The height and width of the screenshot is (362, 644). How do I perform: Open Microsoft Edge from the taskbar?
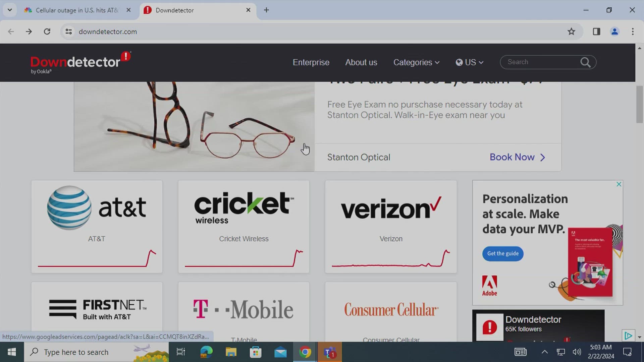tap(206, 352)
